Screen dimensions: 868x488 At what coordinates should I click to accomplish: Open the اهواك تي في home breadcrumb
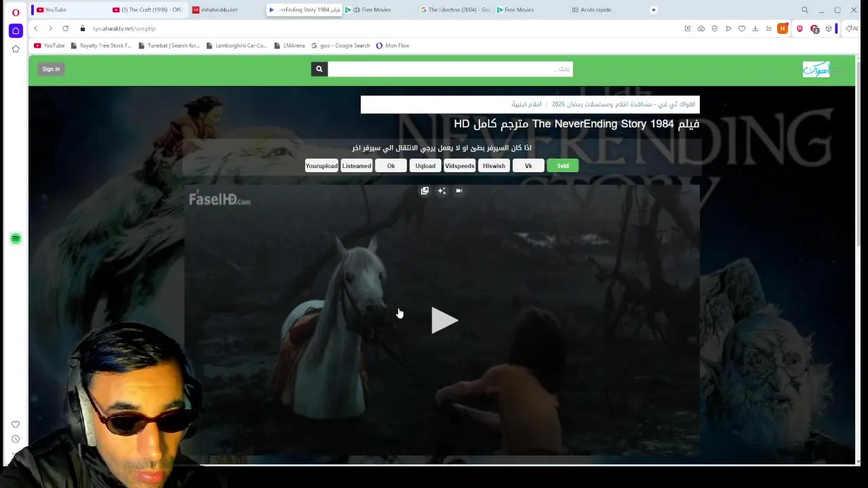point(623,104)
